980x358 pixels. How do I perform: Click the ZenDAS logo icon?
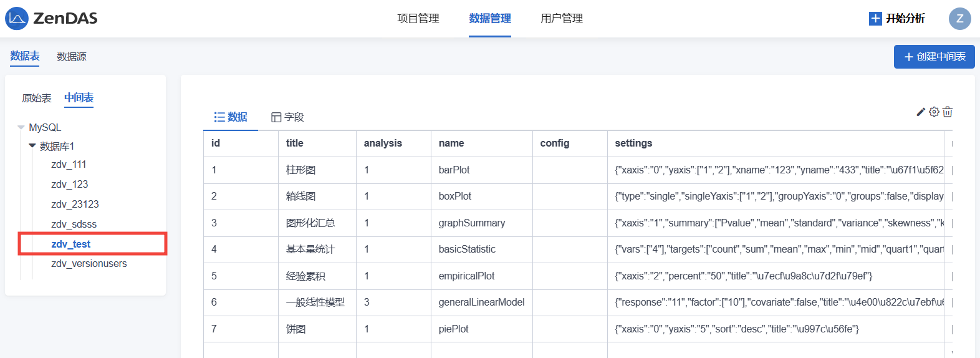click(17, 19)
